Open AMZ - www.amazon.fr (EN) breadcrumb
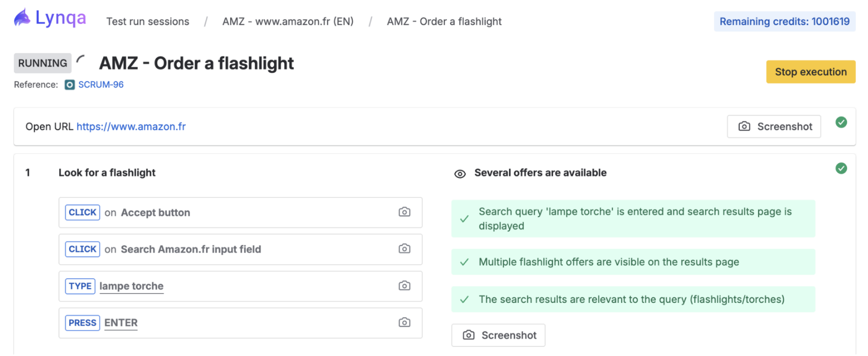The width and height of the screenshot is (868, 356). (288, 21)
